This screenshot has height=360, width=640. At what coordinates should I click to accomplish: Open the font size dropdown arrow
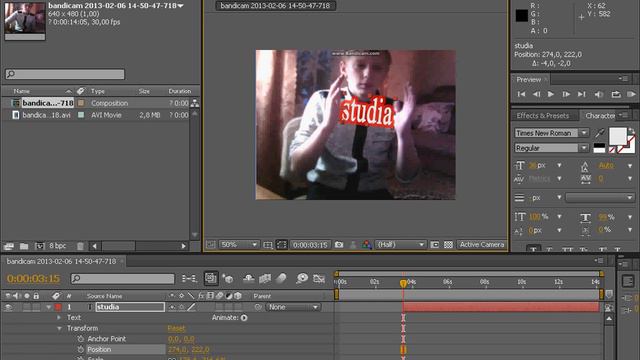click(559, 165)
